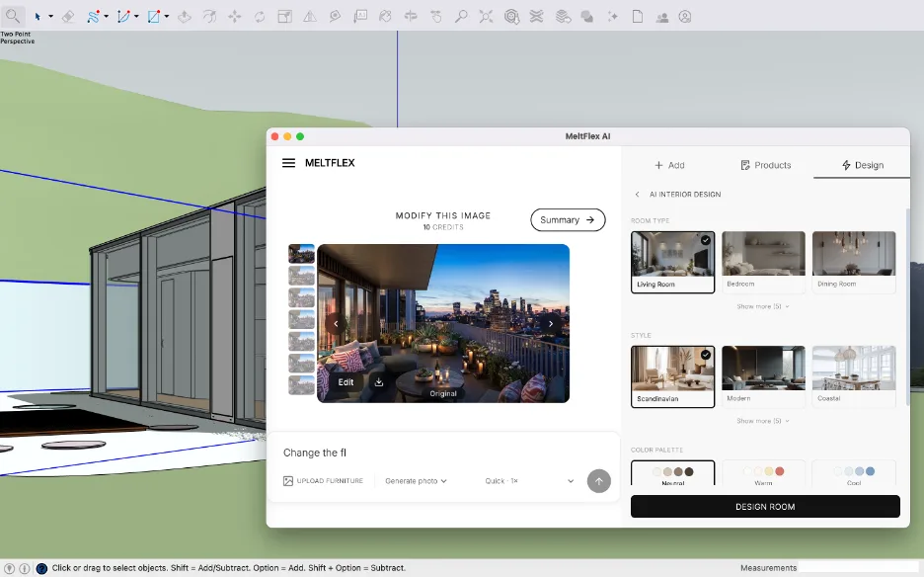This screenshot has height=577, width=924.
Task: Select Modern style card
Action: [763, 376]
